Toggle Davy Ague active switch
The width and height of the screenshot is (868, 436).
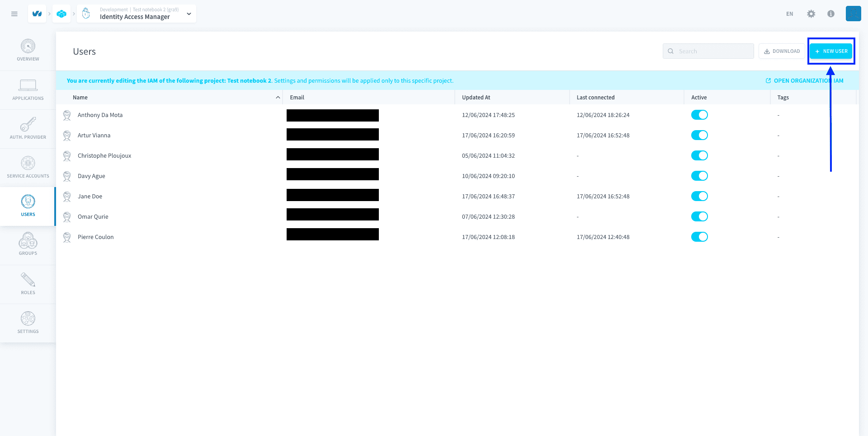[x=699, y=176]
